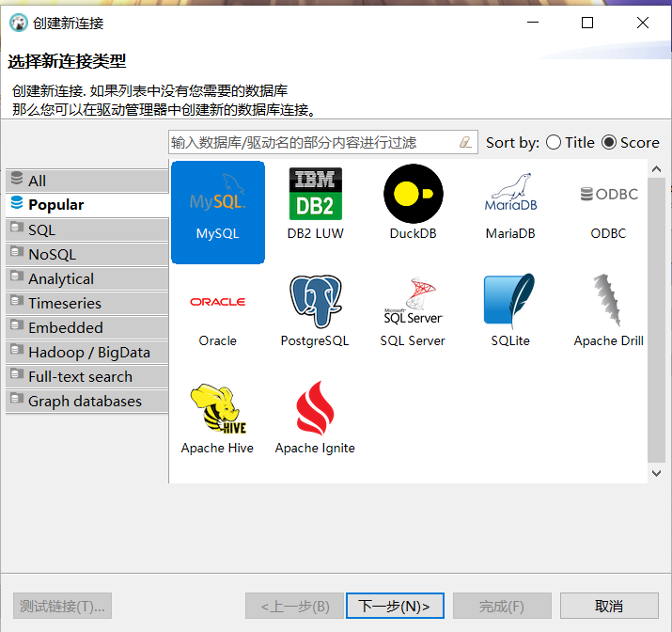Show the NoSQL category
Viewport: 672px width, 632px height.
[x=87, y=254]
